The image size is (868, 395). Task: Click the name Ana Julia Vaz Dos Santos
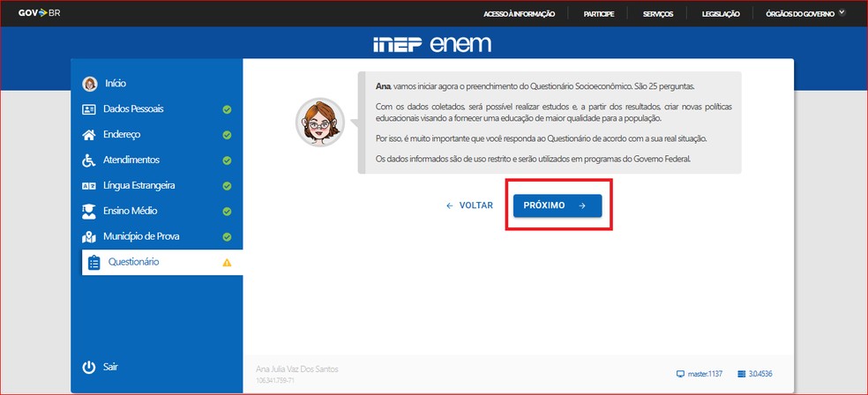[297, 369]
